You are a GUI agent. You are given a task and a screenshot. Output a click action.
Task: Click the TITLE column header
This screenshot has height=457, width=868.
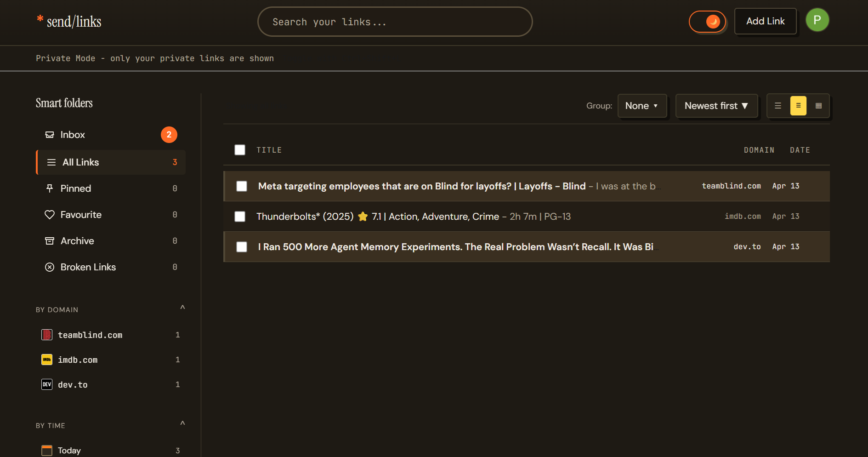point(269,150)
